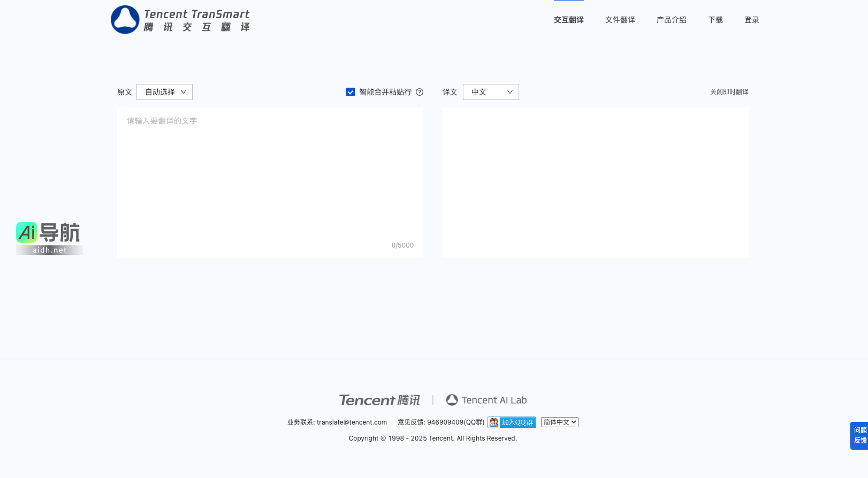The height and width of the screenshot is (478, 868).
Task: Go to 产品介绍 page
Action: point(671,20)
